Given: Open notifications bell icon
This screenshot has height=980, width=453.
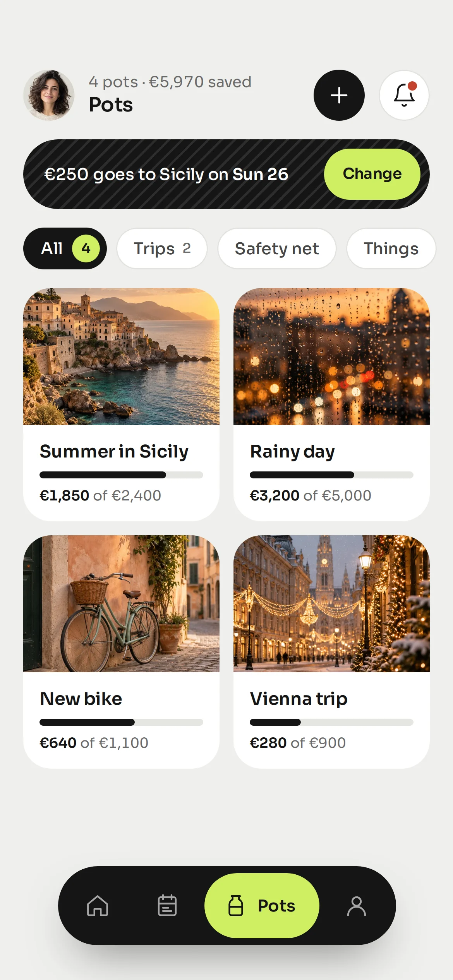Looking at the screenshot, I should (x=404, y=95).
